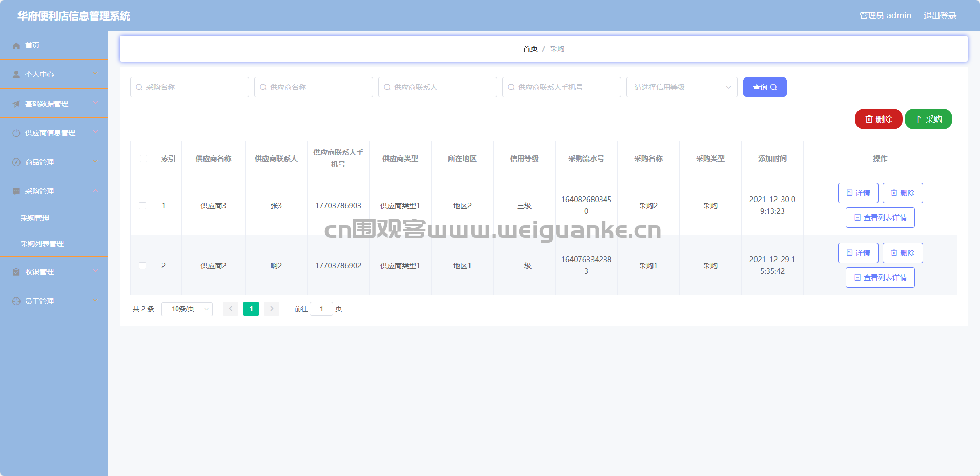
Task: Select page number 1 in pagination
Action: click(251, 309)
